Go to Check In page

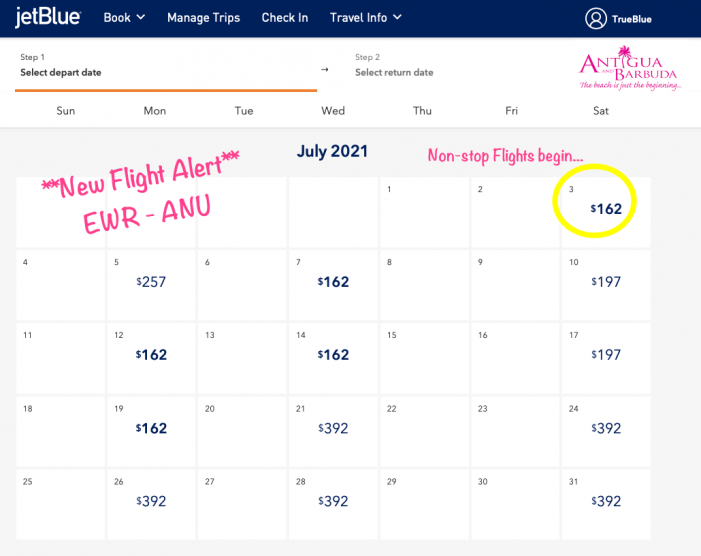tap(285, 18)
